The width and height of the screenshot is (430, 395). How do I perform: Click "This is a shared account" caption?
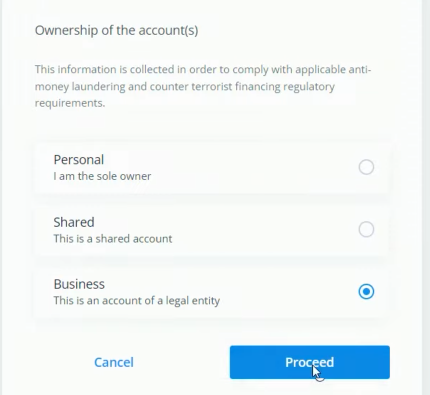pyautogui.click(x=113, y=239)
